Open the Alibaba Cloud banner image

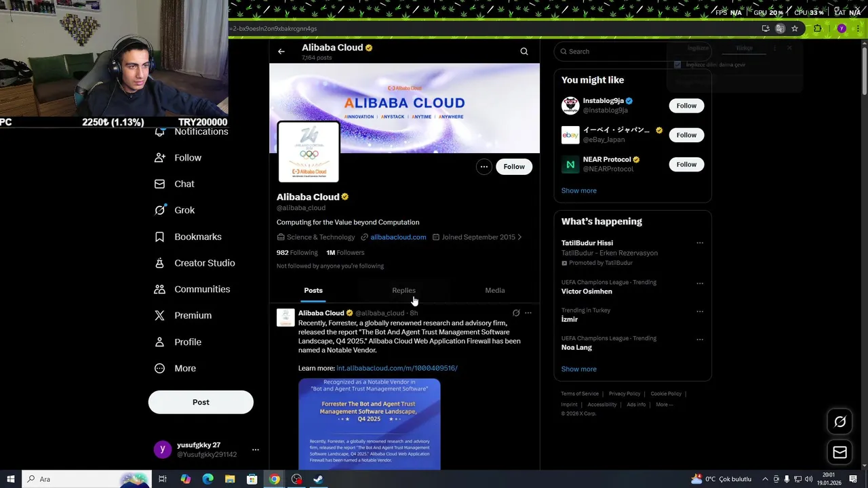pyautogui.click(x=404, y=108)
